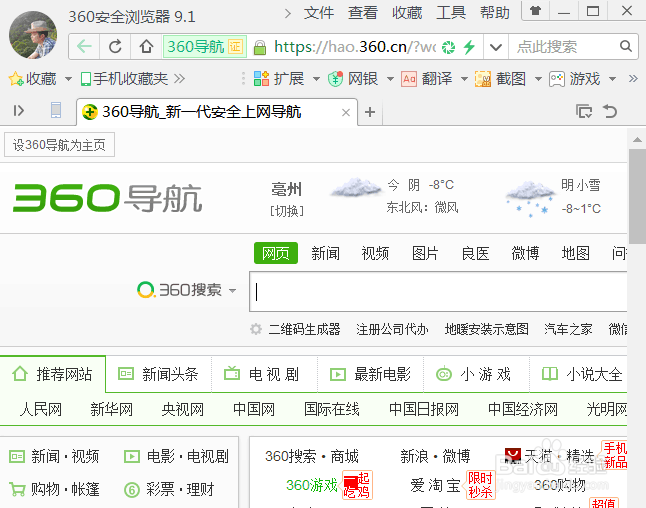Go to home page via house icon
The width and height of the screenshot is (646, 508).
click(146, 47)
